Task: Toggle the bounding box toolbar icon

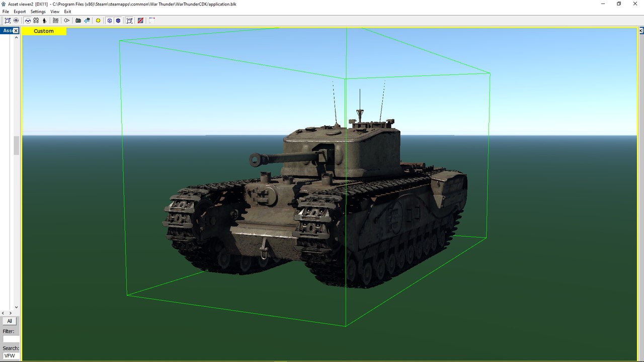Action: point(129,21)
